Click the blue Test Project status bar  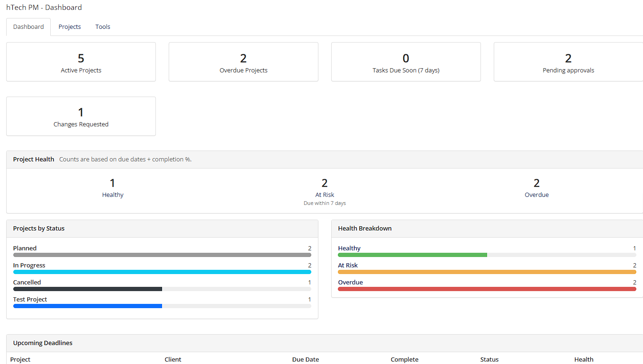coord(88,306)
